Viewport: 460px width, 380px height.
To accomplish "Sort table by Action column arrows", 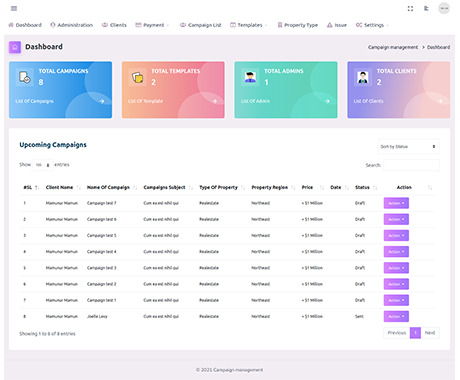I will point(430,188).
